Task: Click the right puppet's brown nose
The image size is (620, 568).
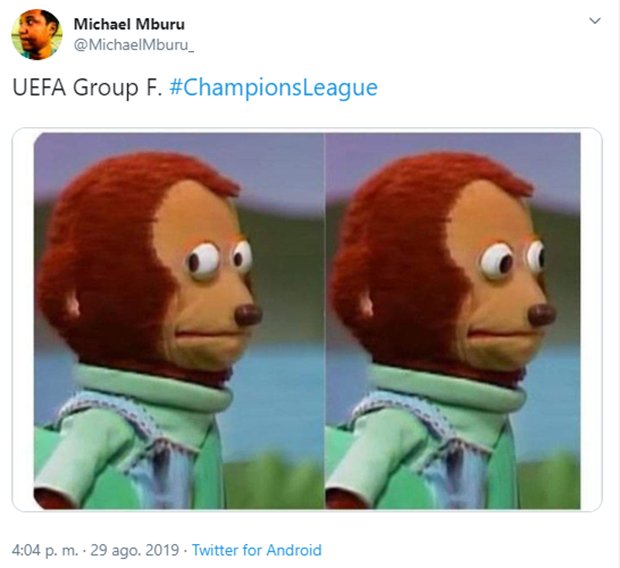Action: [x=542, y=315]
